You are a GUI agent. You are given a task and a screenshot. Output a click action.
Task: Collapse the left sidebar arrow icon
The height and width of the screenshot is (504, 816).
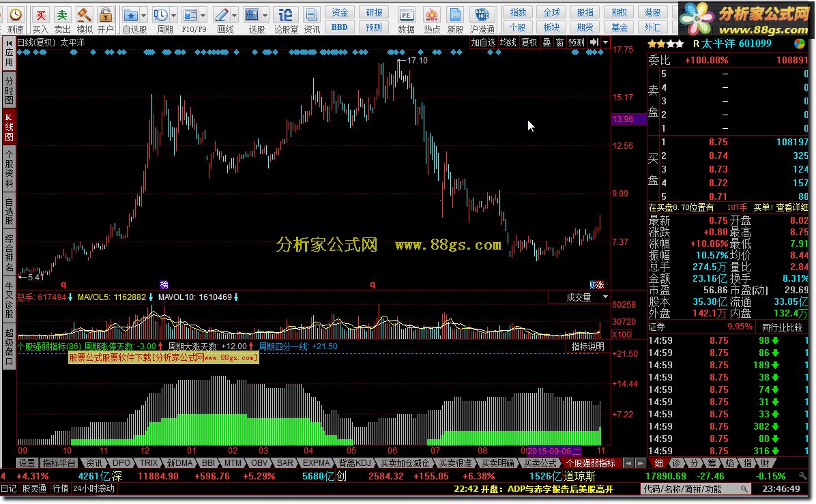(9, 42)
